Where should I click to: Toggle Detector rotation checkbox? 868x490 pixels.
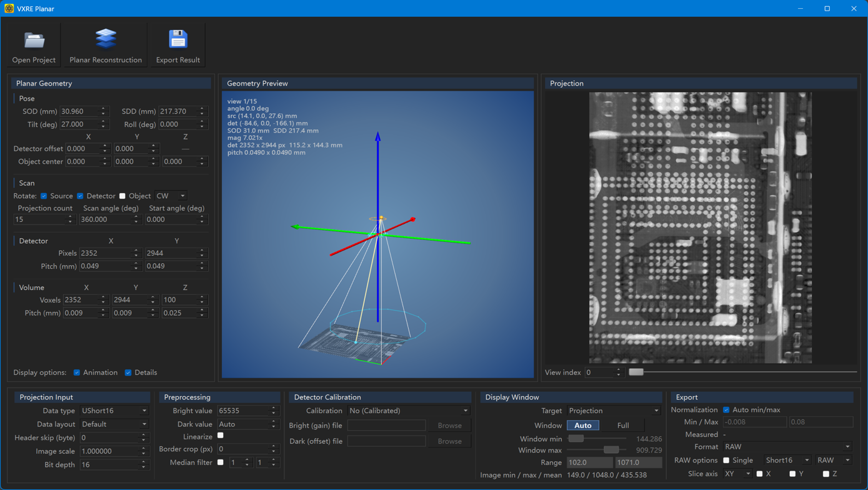click(x=80, y=196)
